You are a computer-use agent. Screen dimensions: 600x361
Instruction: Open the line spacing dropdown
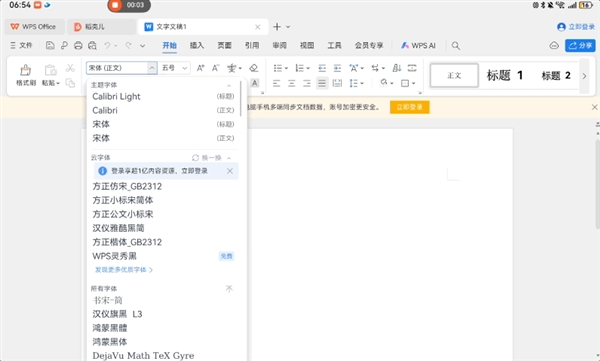coord(356,83)
